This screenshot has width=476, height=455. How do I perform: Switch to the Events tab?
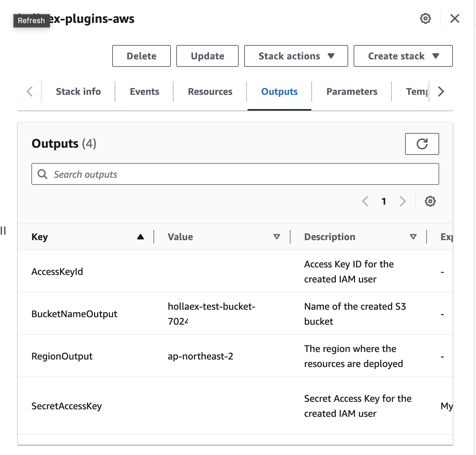coord(144,91)
